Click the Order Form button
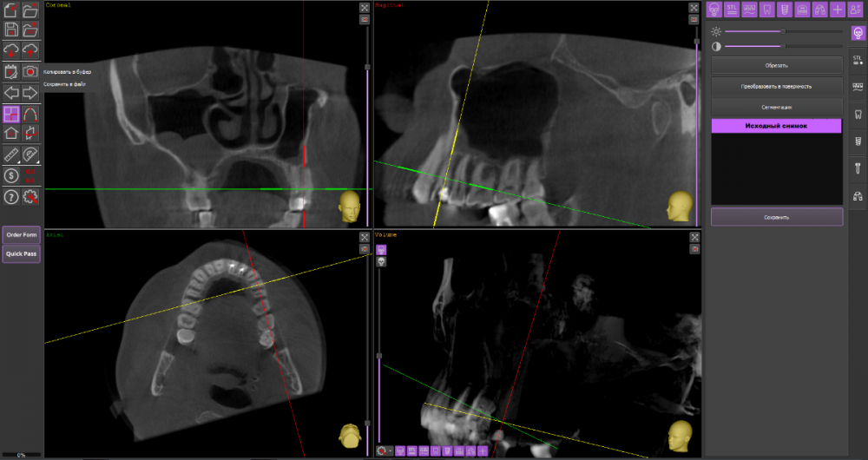Screen dimensions: 868x460 pos(21,235)
